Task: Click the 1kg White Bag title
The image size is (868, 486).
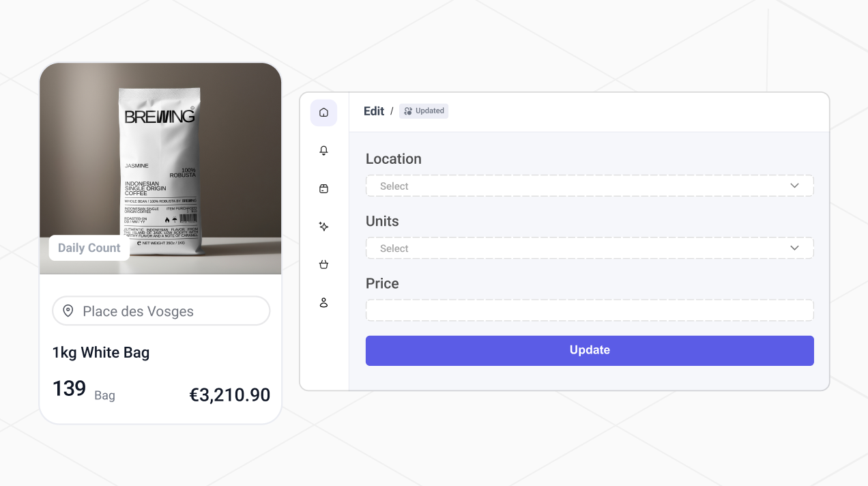Action: point(101,353)
